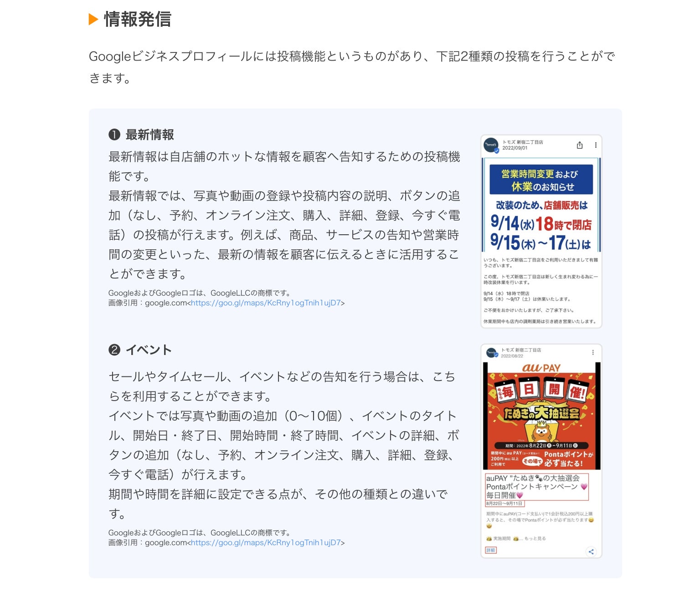This screenshot has width=700, height=597.
Task: Click auPAY たぬきの大抽選会 event title text
Action: (x=533, y=478)
